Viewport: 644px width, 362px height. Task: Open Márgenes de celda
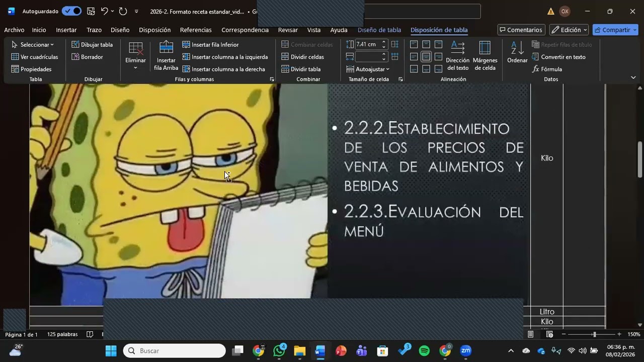point(485,56)
